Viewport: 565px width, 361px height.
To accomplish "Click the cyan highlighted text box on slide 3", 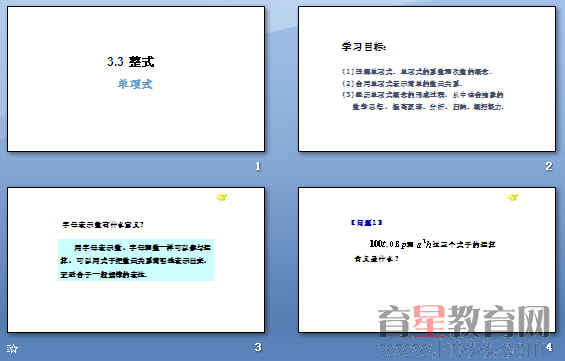I will [x=136, y=260].
